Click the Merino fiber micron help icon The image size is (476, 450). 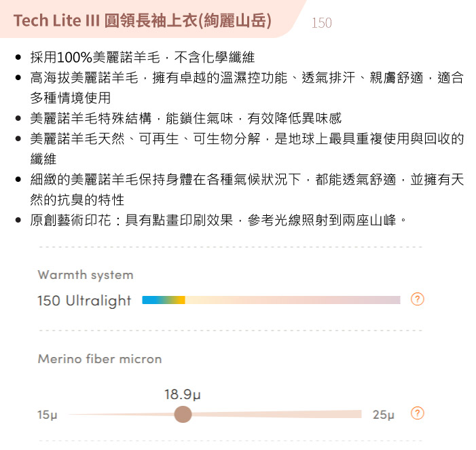417,413
